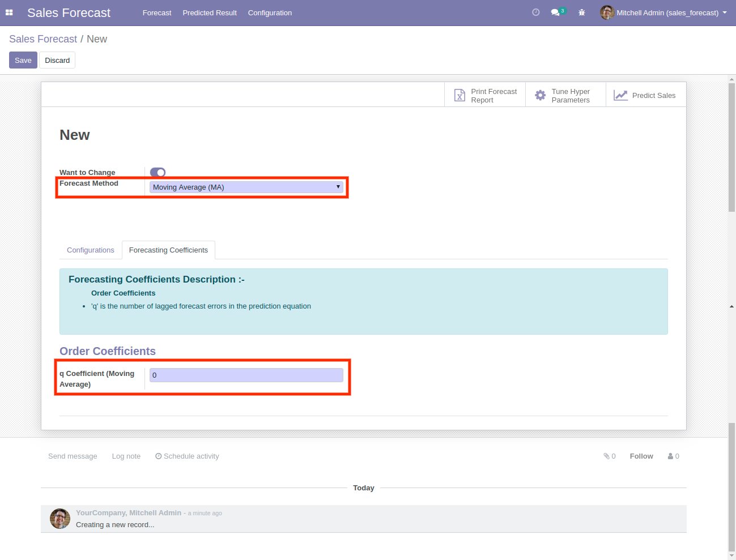Click the bug debug tools icon
736x560 pixels.
(x=581, y=12)
